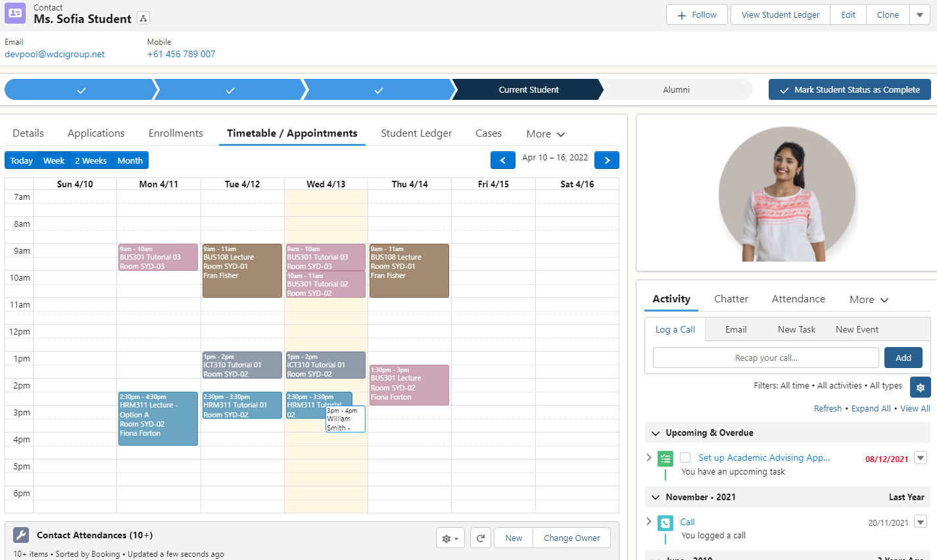
Task: Switch to the Student Ledger tab
Action: coord(416,133)
